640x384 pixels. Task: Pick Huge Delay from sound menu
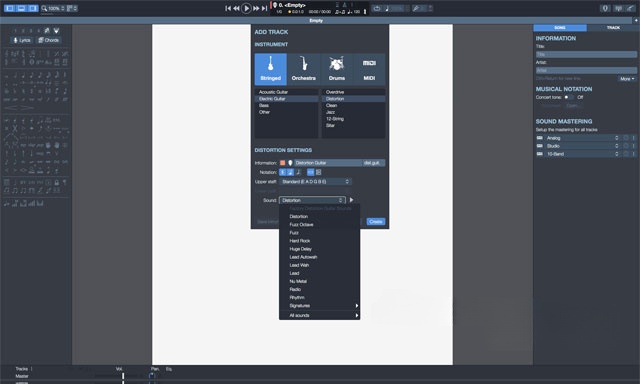click(319, 249)
